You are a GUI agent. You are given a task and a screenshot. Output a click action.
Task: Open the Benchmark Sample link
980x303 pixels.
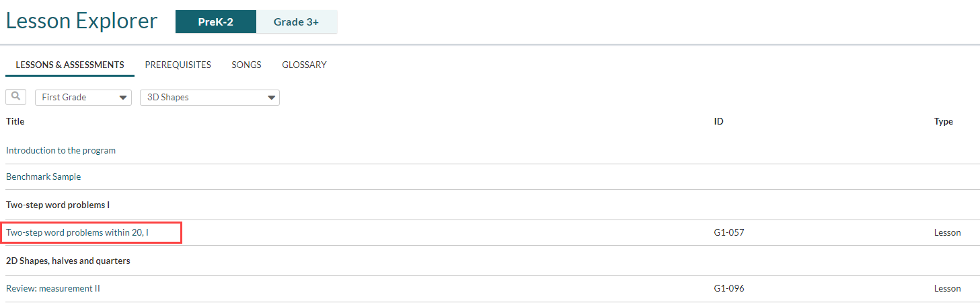click(x=44, y=176)
